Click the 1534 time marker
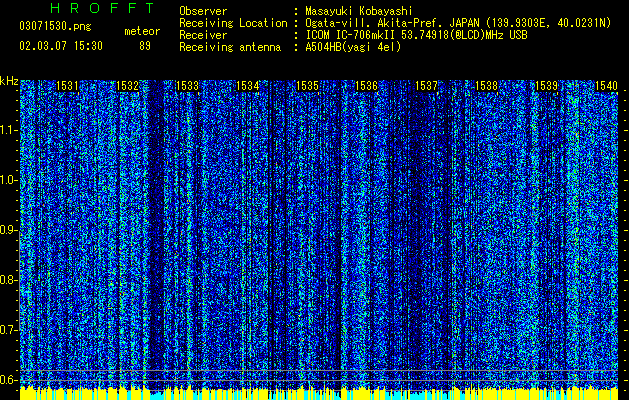This screenshot has height=400, width=629. 248,86
